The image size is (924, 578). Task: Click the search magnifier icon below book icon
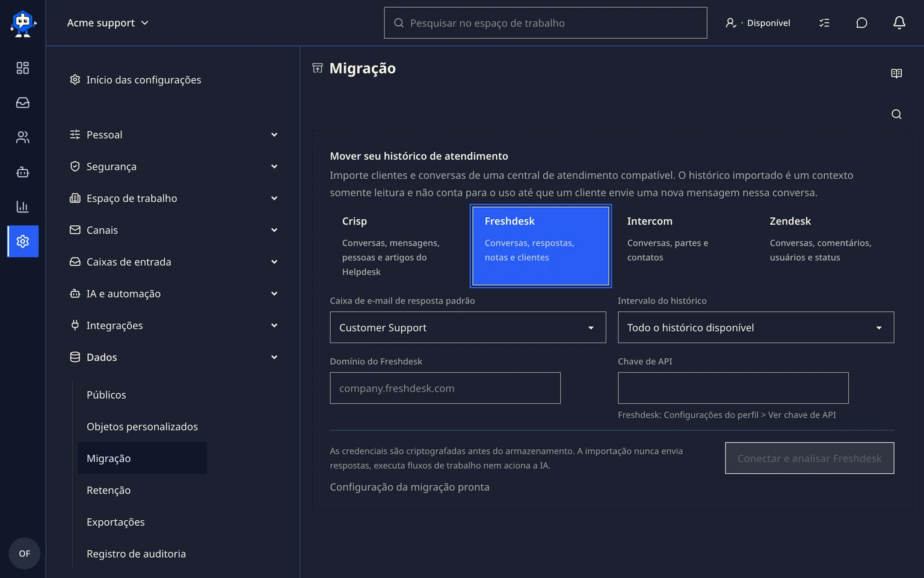tap(896, 114)
